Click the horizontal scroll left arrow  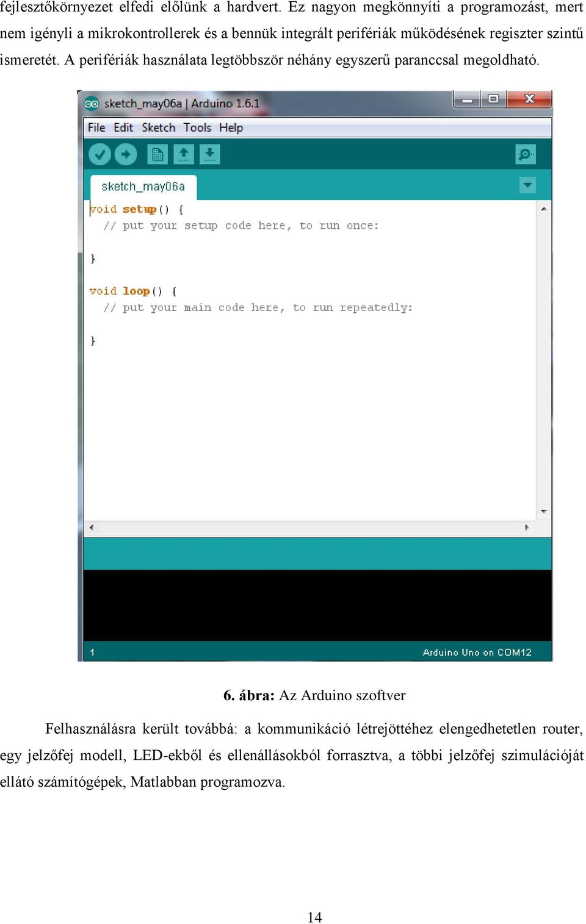[92, 528]
